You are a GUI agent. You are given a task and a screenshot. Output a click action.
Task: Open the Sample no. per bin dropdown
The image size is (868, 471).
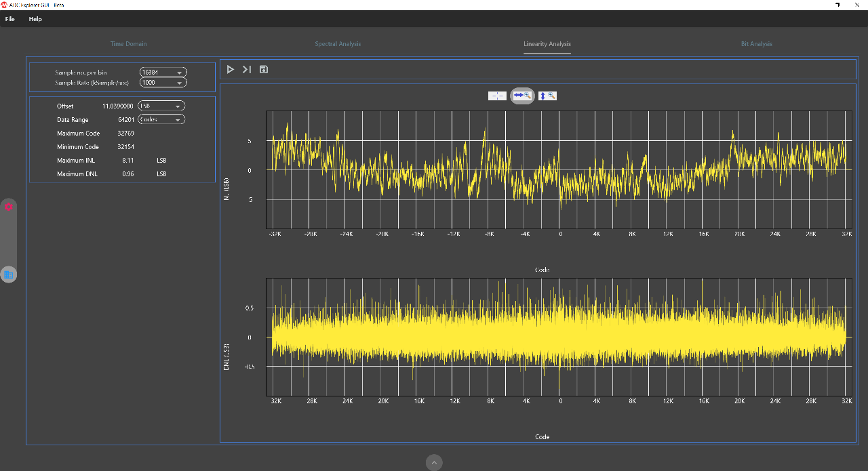click(163, 73)
